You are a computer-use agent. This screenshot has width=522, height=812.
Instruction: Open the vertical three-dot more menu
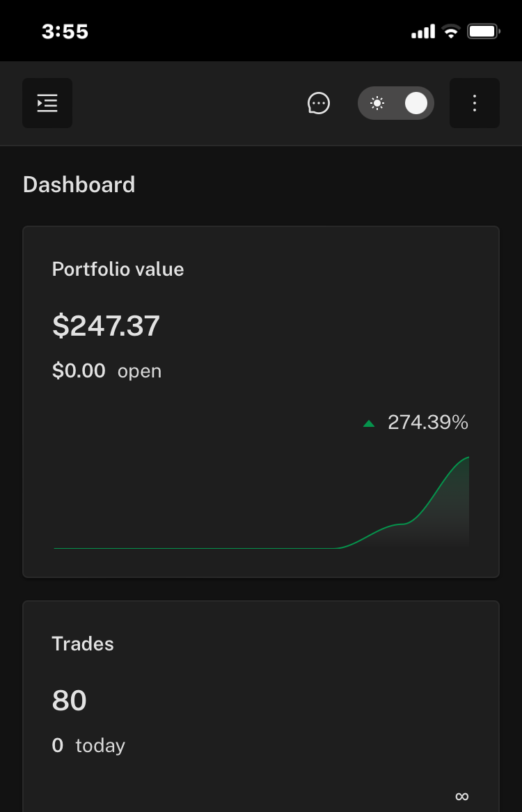pos(475,103)
